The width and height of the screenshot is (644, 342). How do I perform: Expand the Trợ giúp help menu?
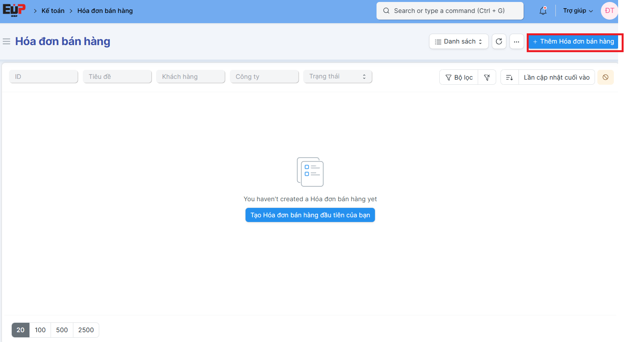(x=578, y=11)
